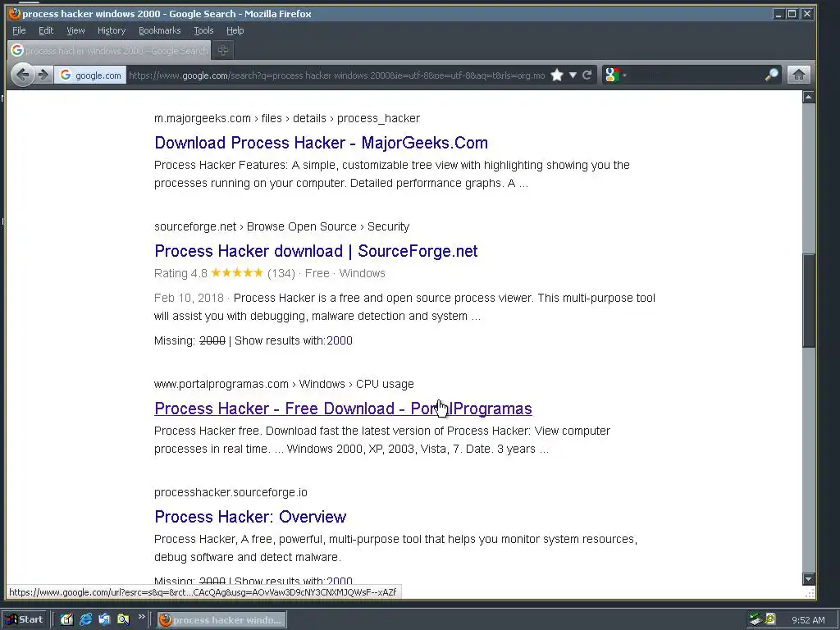
Task: Open the URL history dropdown arrow
Action: (573, 75)
